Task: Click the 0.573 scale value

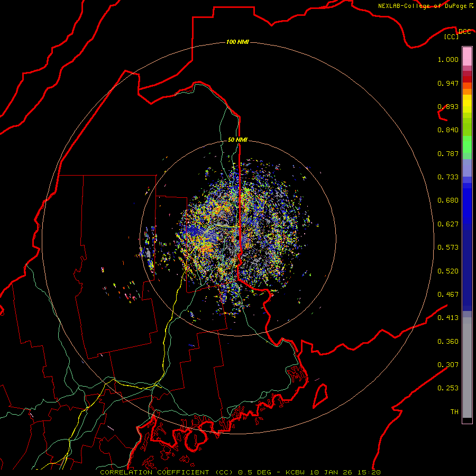Action: (x=448, y=248)
